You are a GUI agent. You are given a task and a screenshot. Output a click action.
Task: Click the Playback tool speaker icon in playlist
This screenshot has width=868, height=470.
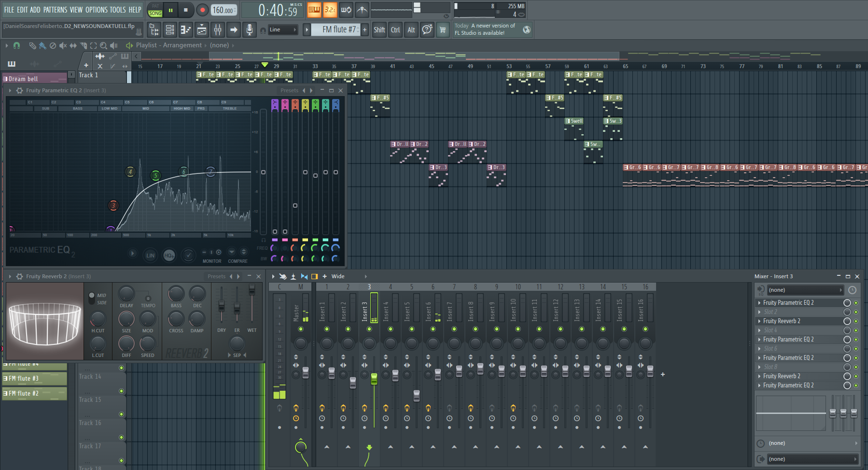click(x=114, y=45)
